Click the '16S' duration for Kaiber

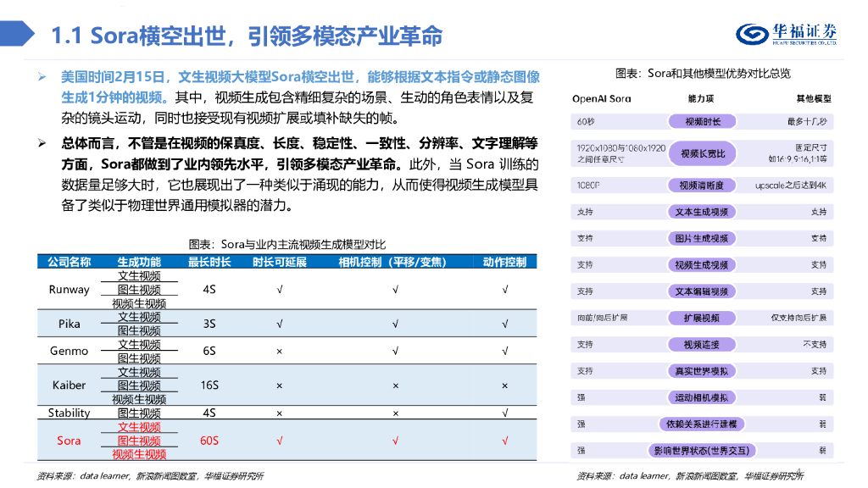point(209,385)
